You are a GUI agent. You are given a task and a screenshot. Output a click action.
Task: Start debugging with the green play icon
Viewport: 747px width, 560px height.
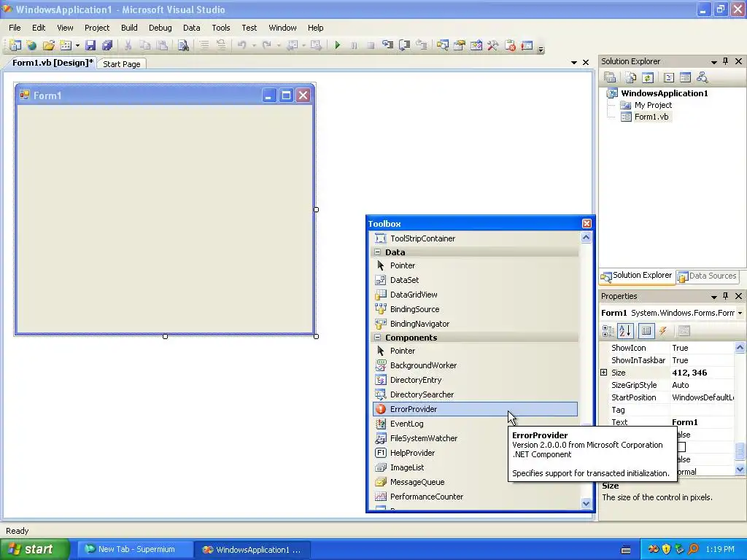(x=337, y=45)
